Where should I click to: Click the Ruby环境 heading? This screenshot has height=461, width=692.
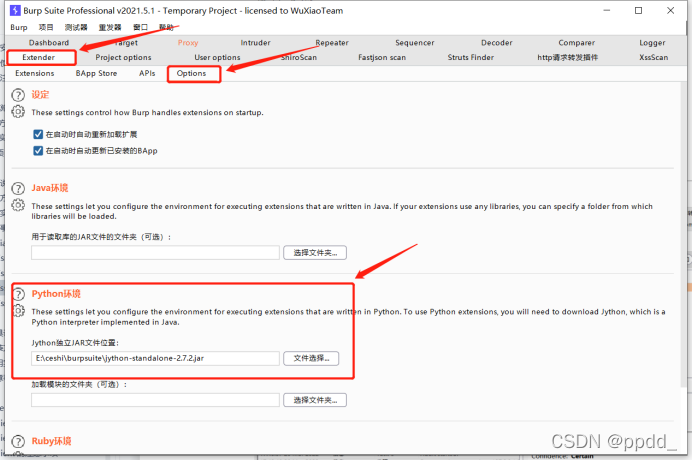tap(51, 441)
